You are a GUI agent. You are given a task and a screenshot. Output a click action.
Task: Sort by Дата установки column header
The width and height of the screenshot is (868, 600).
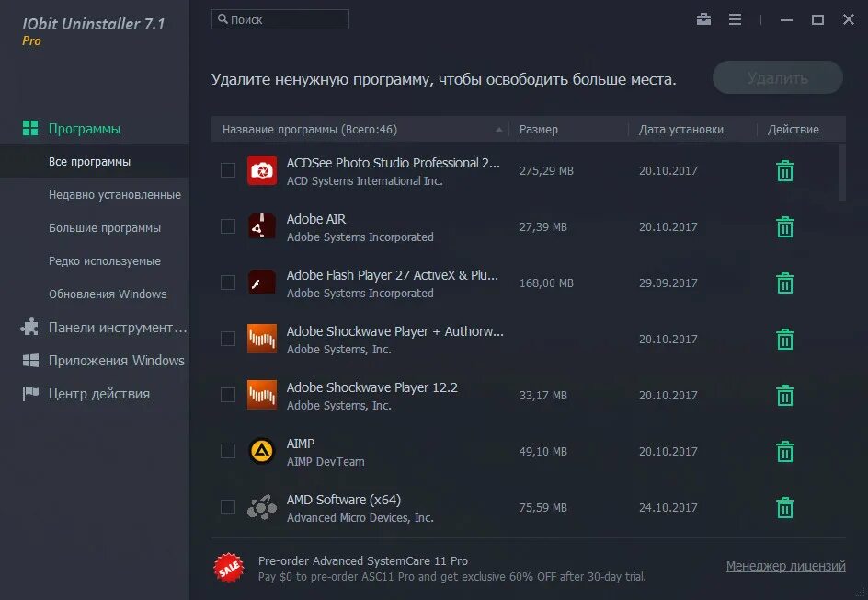point(681,130)
